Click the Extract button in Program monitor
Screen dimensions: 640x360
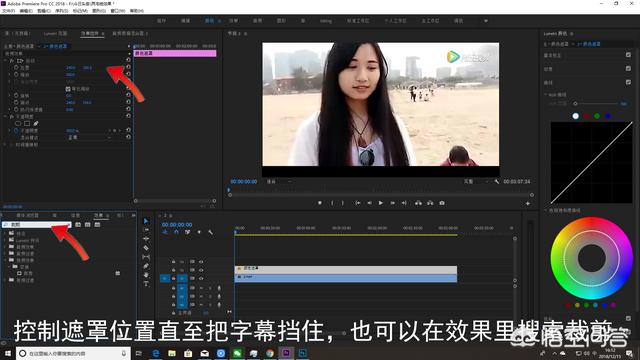[430, 203]
